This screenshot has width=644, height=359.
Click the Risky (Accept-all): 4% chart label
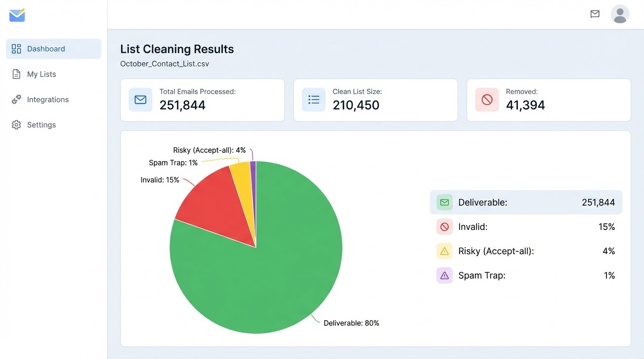coord(209,150)
